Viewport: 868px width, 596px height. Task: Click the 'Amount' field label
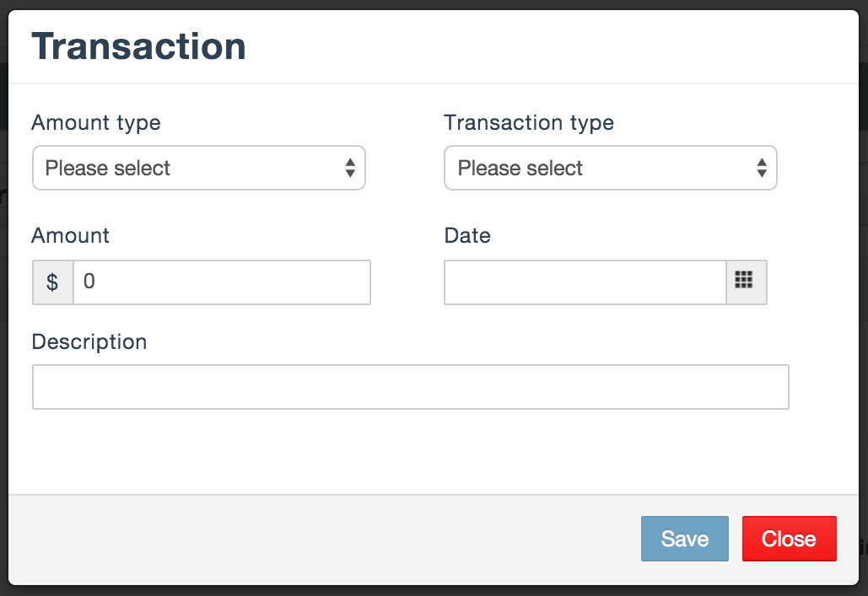point(70,236)
